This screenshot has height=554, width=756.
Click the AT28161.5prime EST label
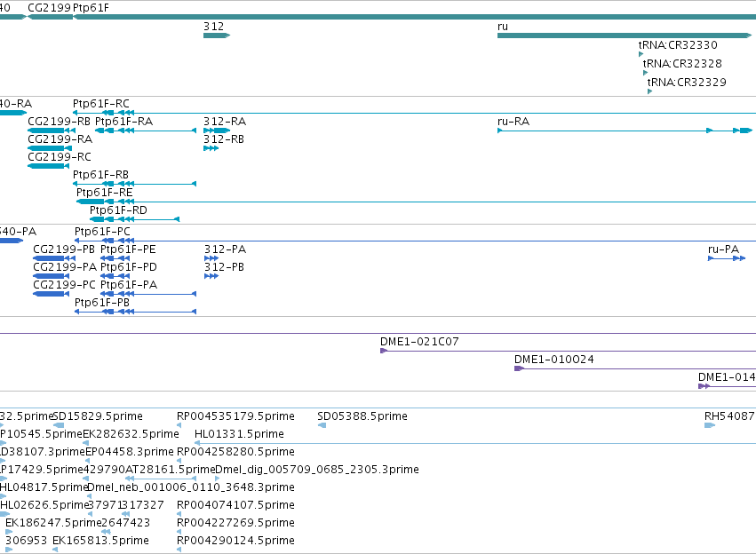[x=171, y=470]
